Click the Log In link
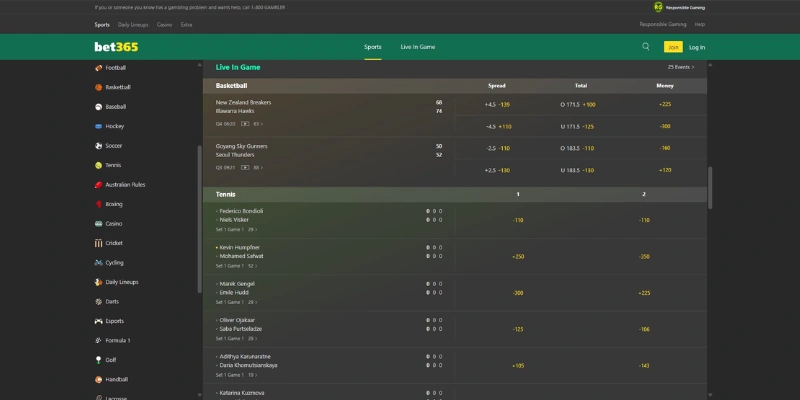Viewport: 800px width, 400px height. point(697,47)
